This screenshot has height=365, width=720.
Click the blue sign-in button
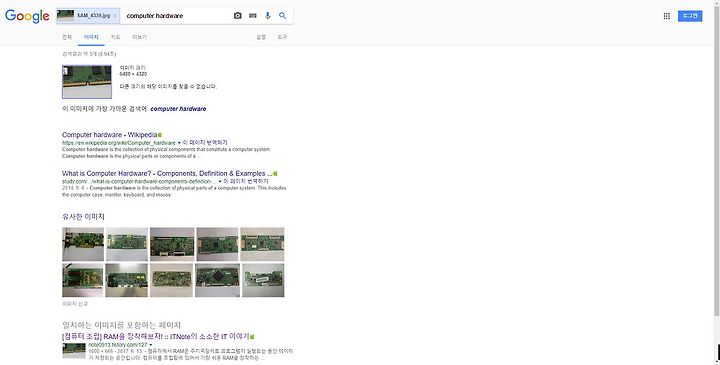click(x=690, y=16)
